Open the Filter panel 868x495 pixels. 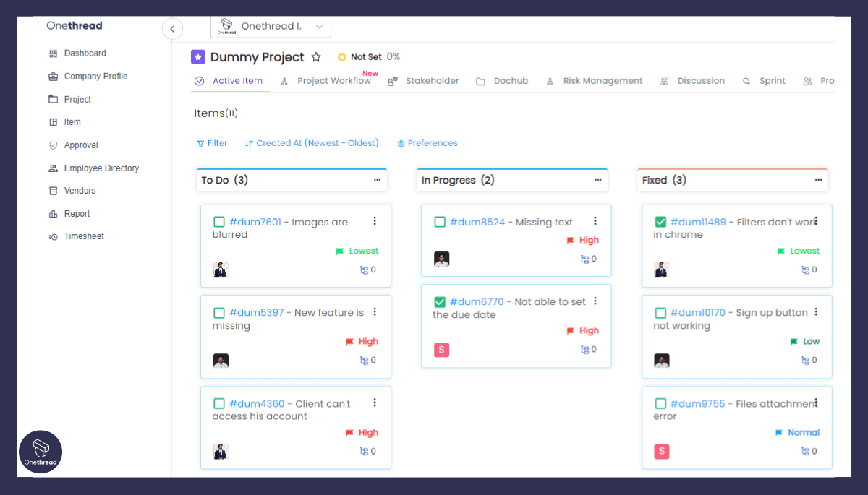point(212,143)
